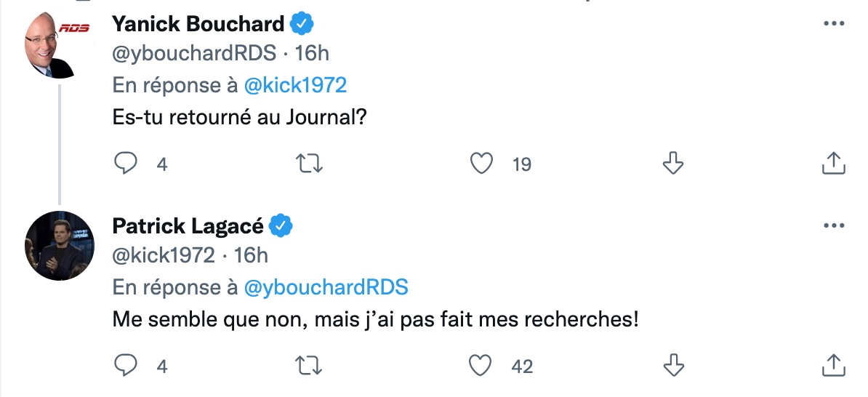
Task: Click Patrick Lagacé's avatar picture
Action: pos(59,245)
